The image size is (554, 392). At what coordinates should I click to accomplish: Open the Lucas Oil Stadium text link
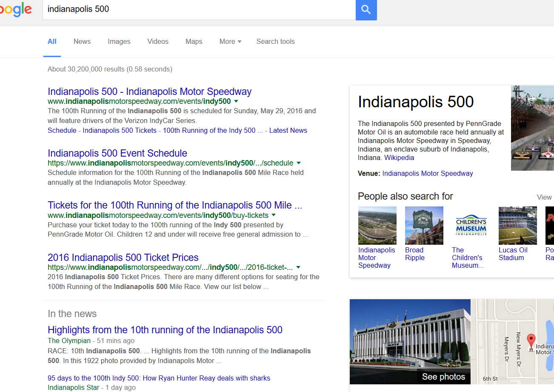(x=513, y=254)
